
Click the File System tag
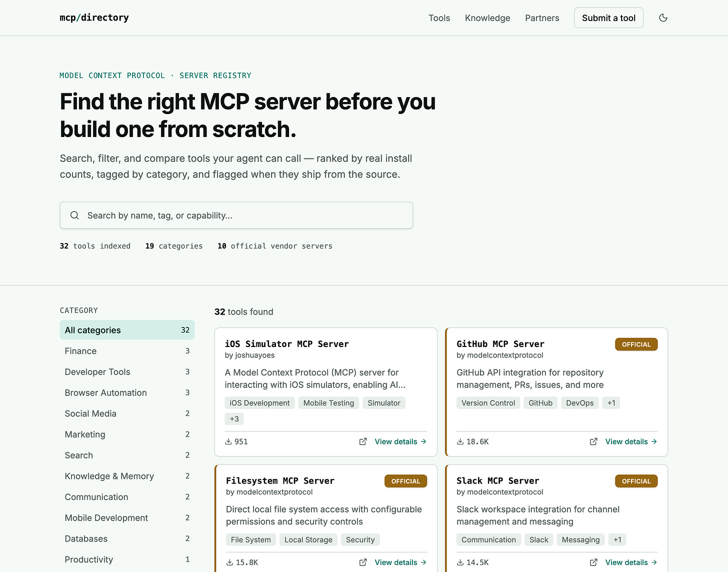pos(250,540)
